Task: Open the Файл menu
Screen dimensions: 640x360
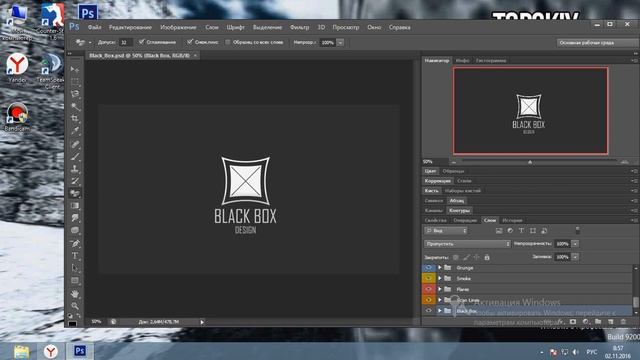Action: pyautogui.click(x=94, y=27)
